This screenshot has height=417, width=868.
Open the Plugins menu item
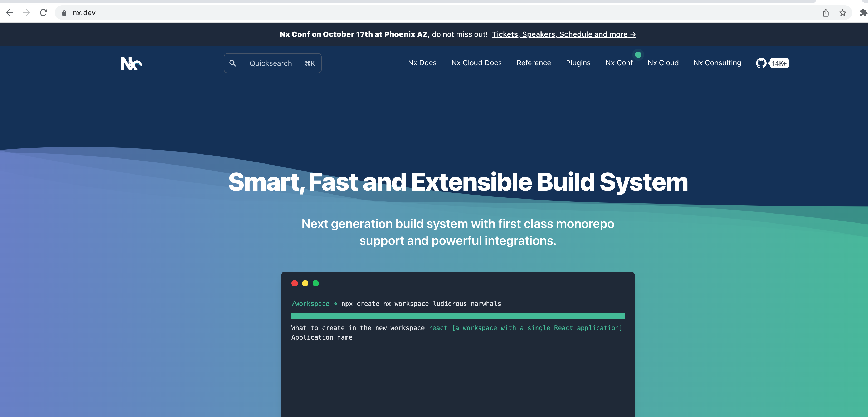[x=578, y=63]
